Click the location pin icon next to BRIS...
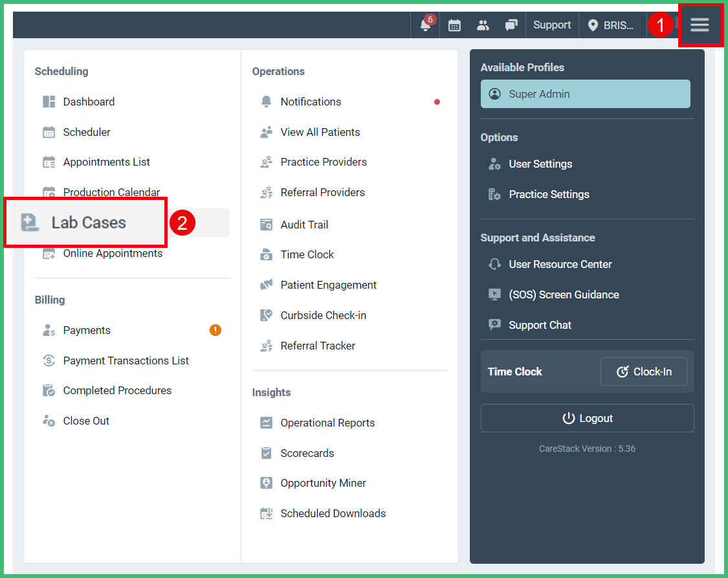728x578 pixels. pos(593,25)
